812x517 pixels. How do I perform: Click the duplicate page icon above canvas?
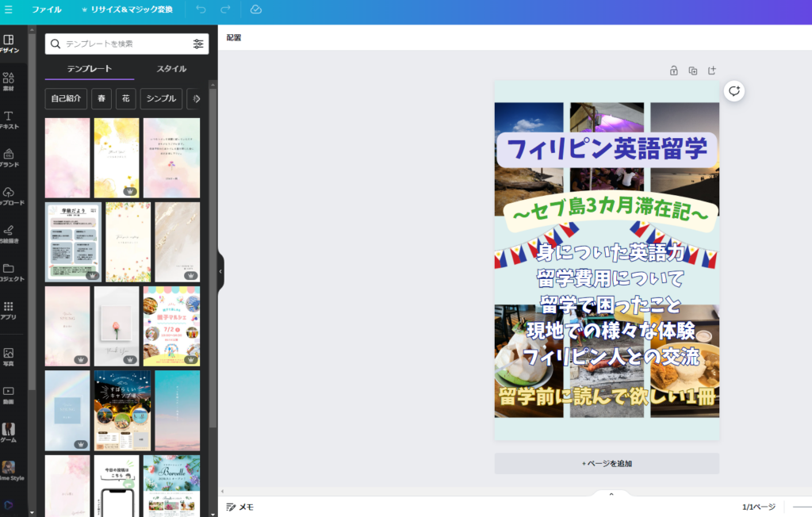pos(693,71)
